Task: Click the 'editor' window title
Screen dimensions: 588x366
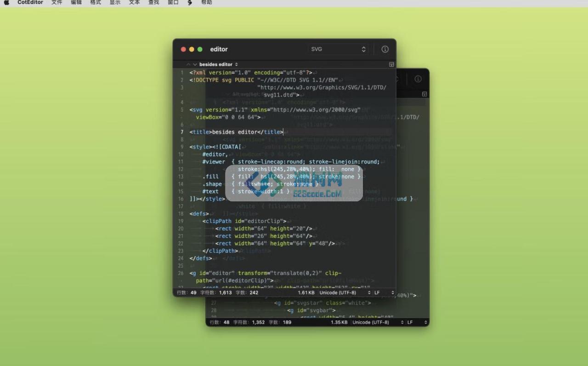Action: (x=219, y=49)
